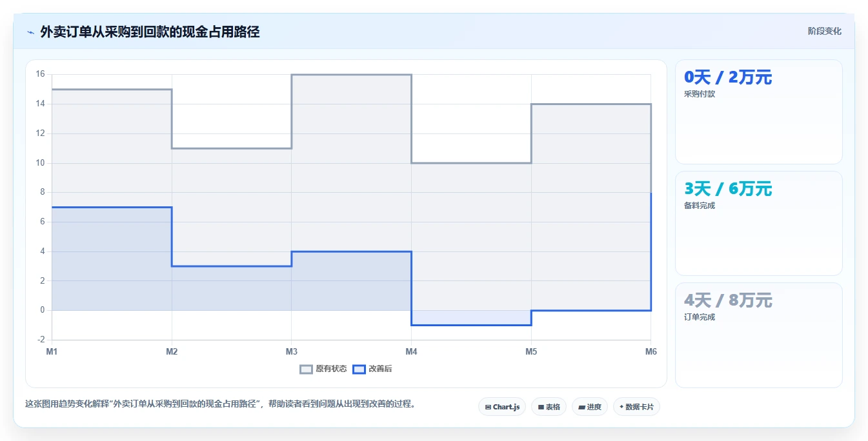This screenshot has height=441, width=868.
Task: Click the blue 改善后 legend swatch
Action: pos(358,369)
